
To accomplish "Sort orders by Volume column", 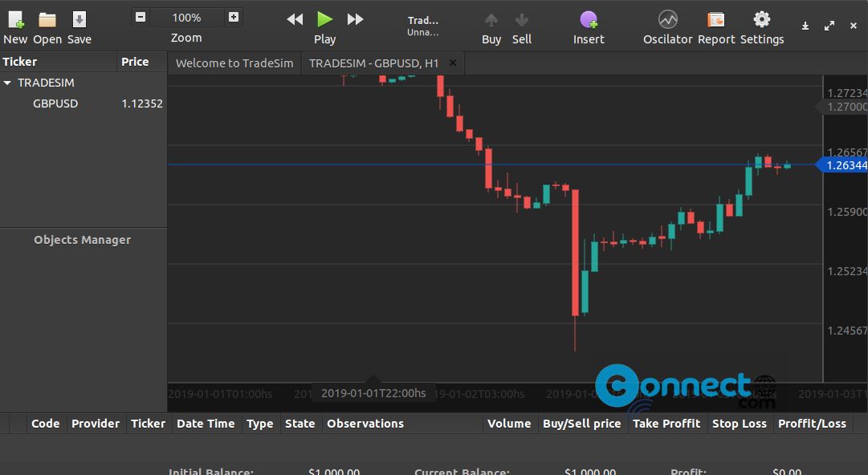I will coord(509,424).
